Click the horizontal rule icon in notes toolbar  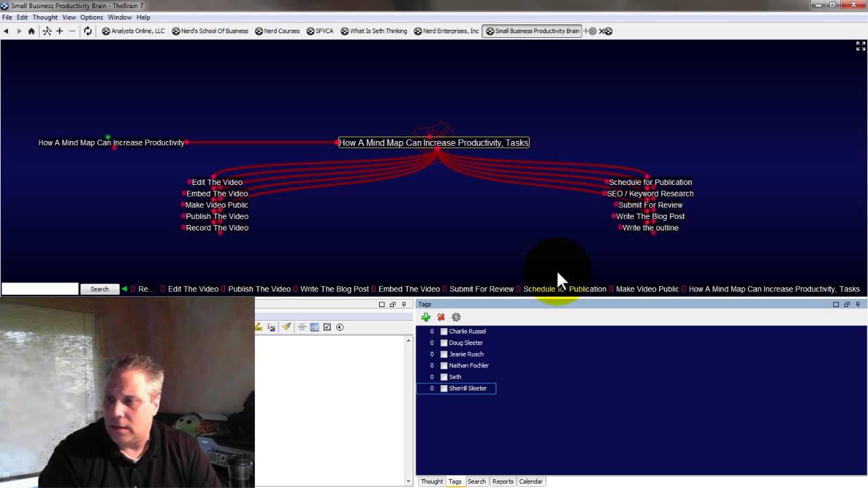pos(302,327)
